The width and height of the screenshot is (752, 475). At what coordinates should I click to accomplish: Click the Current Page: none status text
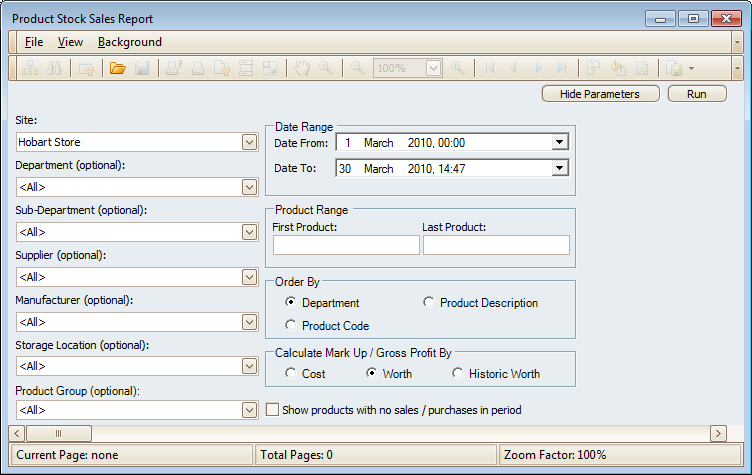point(67,455)
